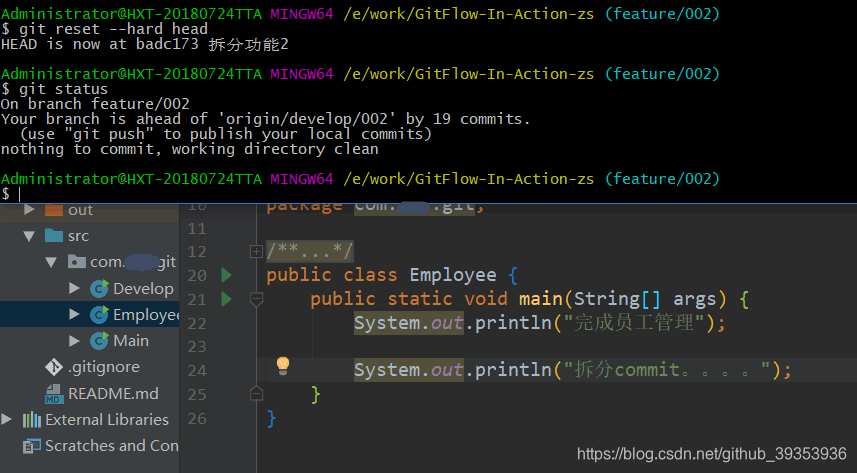Screen dimensions: 857x473
Task: Click 'HEAD is now at badc173' output line
Action: click(144, 44)
